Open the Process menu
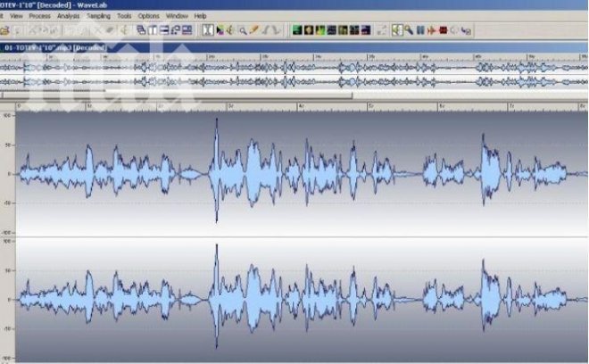Screen dimensions: 589x364 click(x=38, y=16)
